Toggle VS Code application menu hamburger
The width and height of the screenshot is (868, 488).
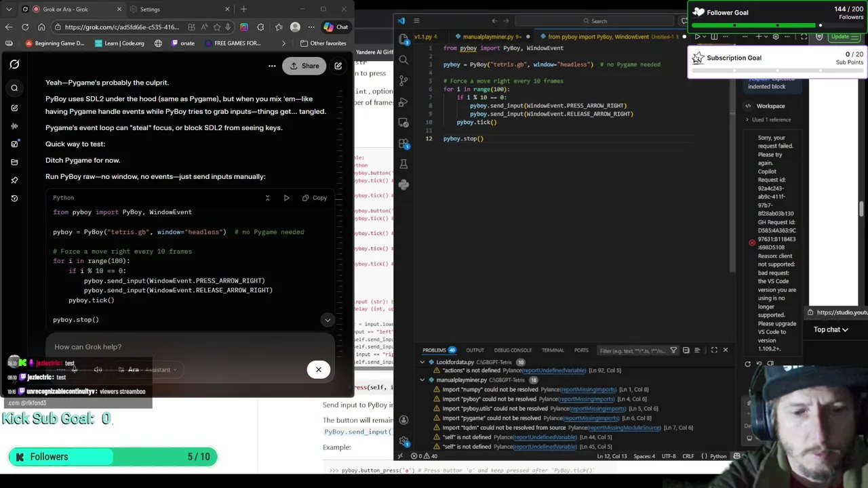point(416,21)
